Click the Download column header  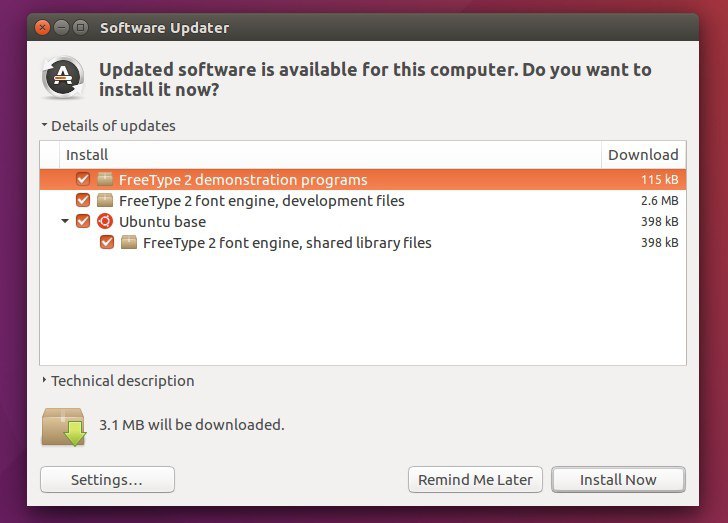pos(643,155)
